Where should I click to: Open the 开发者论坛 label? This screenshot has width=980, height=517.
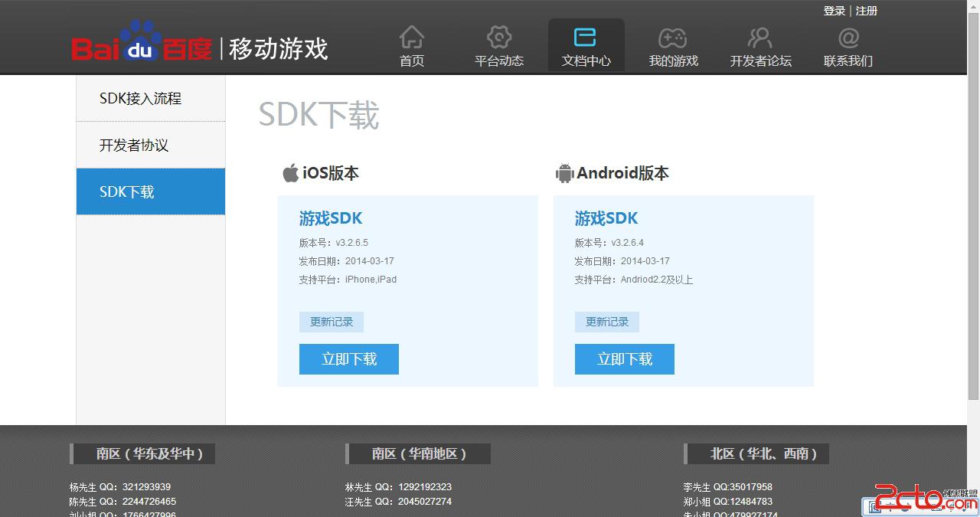click(761, 61)
